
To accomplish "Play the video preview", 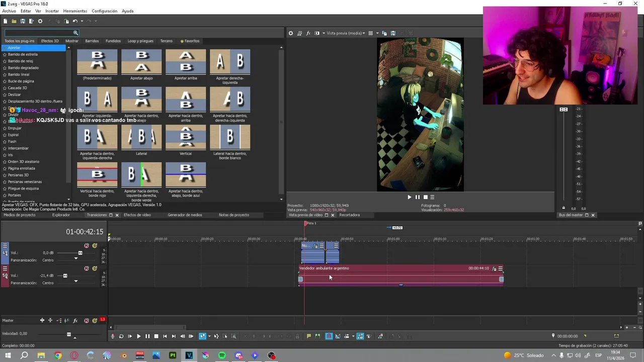I will [x=409, y=197].
